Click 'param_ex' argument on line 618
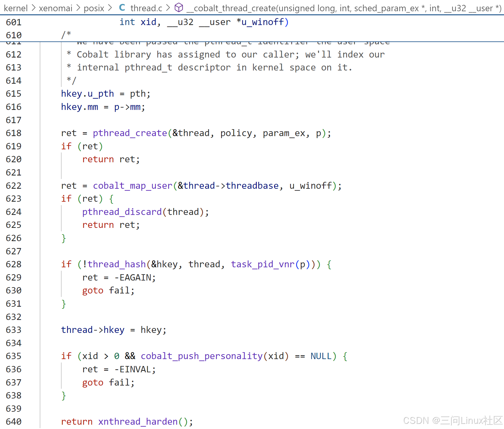 (284, 133)
